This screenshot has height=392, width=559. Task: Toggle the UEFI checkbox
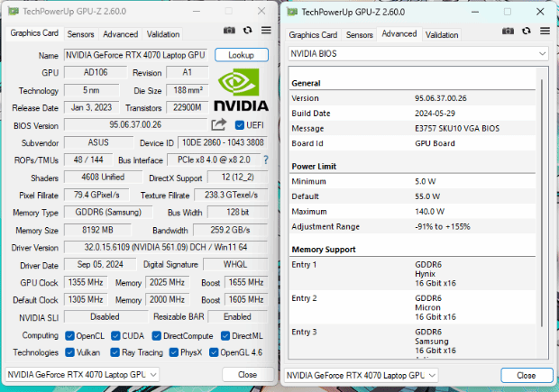240,125
